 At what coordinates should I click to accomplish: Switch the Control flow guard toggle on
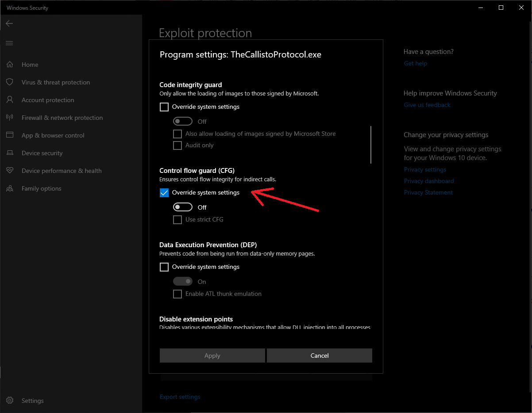pyautogui.click(x=183, y=207)
